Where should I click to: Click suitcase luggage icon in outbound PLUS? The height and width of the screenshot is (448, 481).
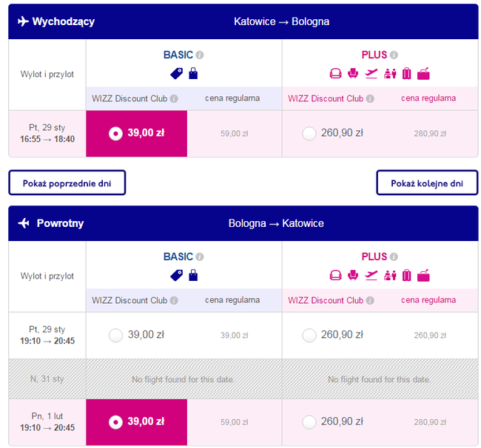click(x=407, y=73)
